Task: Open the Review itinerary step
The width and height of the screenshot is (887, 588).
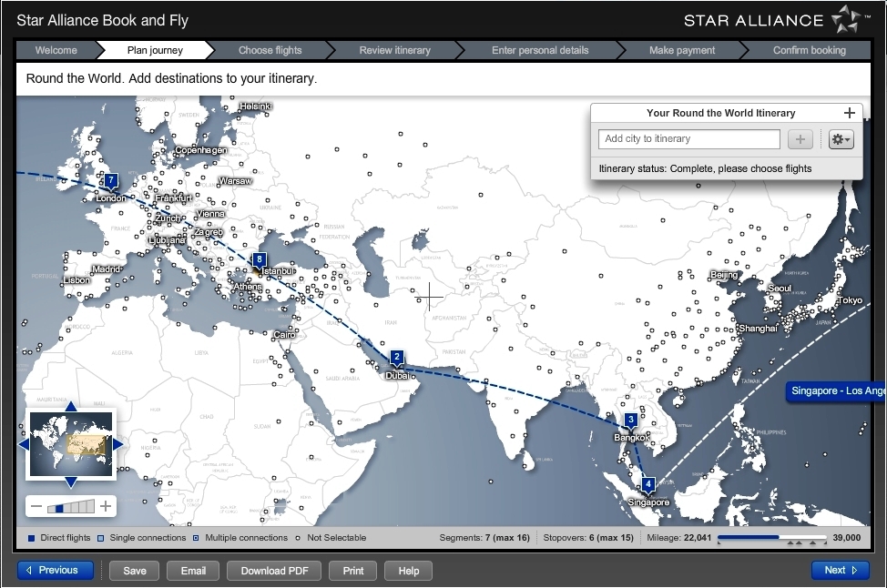Action: 395,50
